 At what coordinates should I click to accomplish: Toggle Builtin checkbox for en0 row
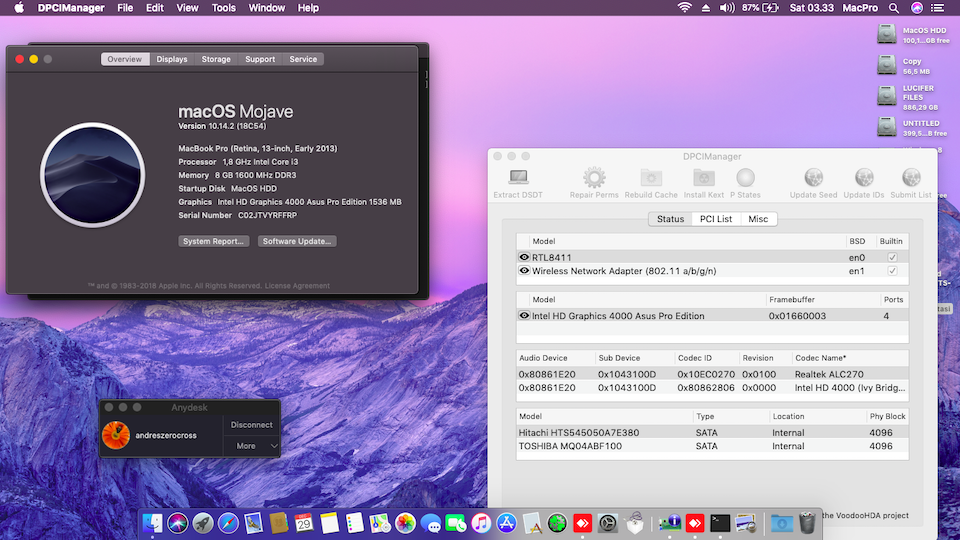892,257
